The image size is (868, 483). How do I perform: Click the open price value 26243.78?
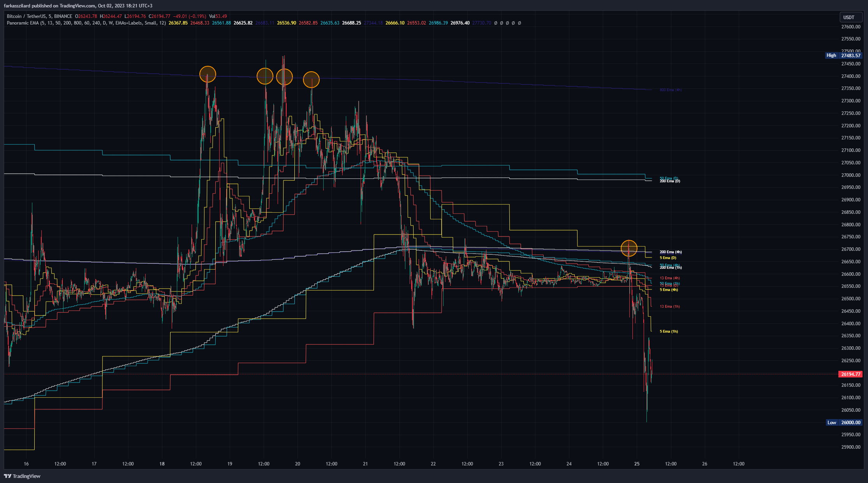coord(86,16)
